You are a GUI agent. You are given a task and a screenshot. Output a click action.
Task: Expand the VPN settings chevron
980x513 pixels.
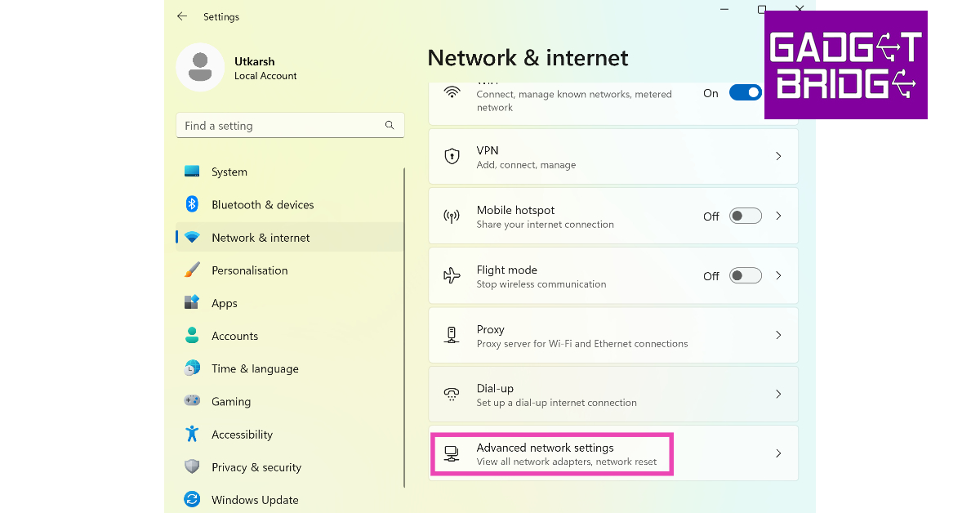(778, 156)
